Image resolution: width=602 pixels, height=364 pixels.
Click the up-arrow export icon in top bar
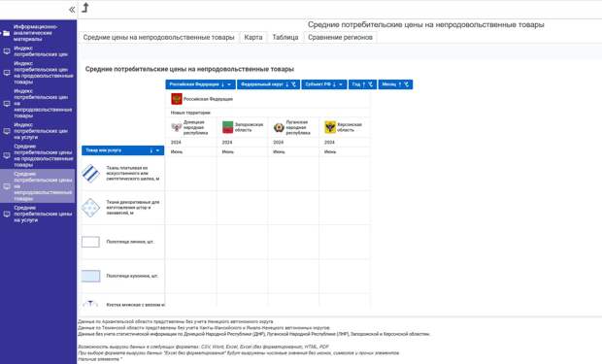tap(85, 8)
